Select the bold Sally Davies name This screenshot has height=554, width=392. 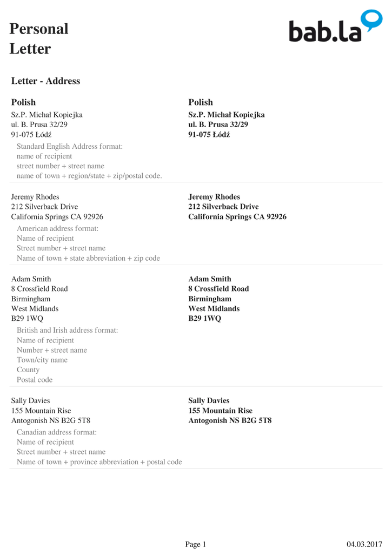coord(209,401)
